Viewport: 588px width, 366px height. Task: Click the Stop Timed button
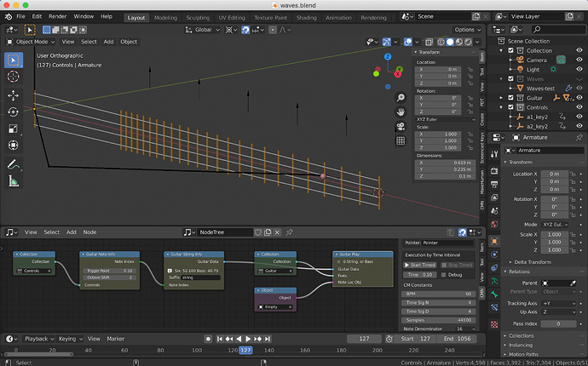(457, 265)
